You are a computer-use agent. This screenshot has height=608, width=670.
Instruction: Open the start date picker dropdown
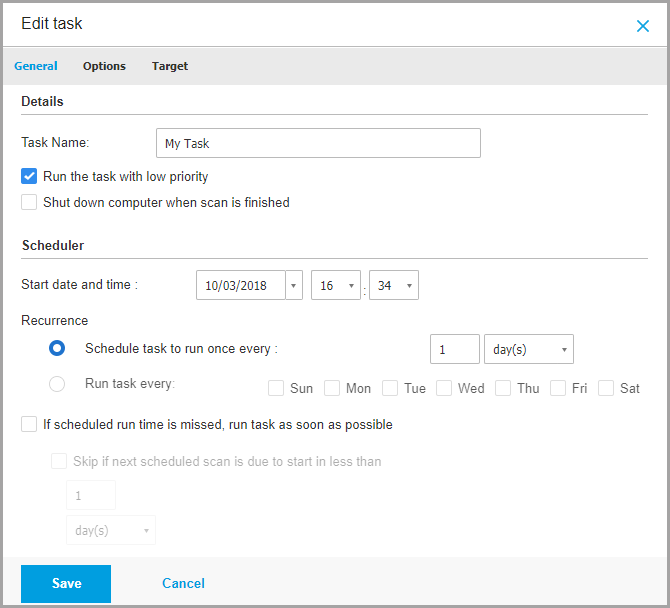(294, 285)
